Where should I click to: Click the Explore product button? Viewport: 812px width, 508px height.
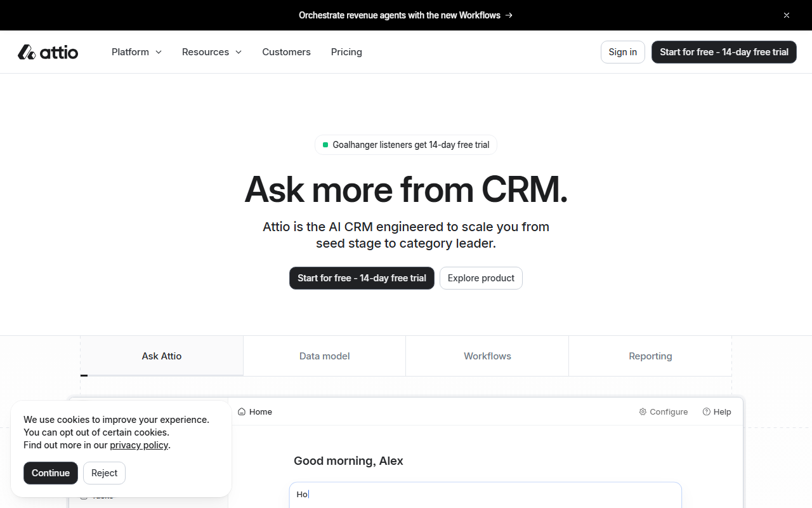coord(481,278)
